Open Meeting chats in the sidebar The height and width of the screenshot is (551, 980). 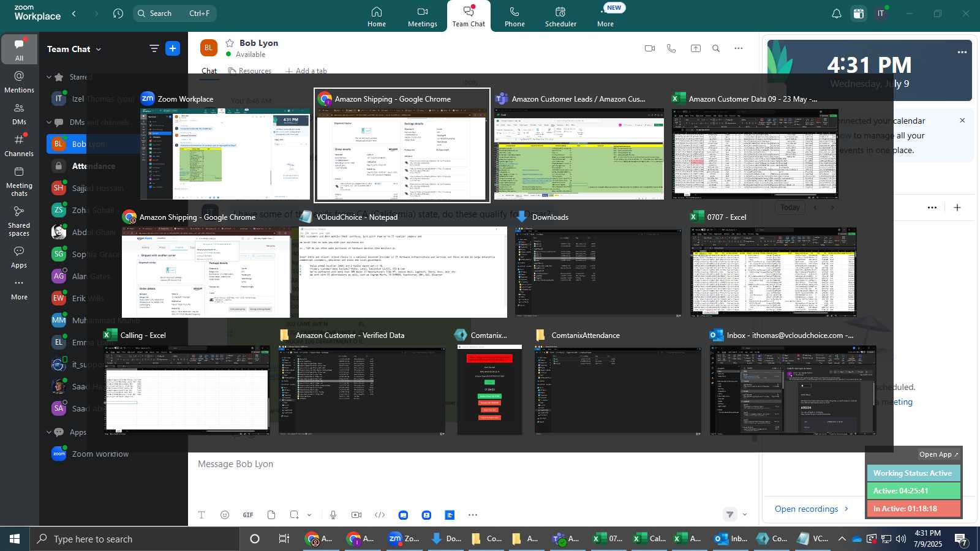click(20, 181)
